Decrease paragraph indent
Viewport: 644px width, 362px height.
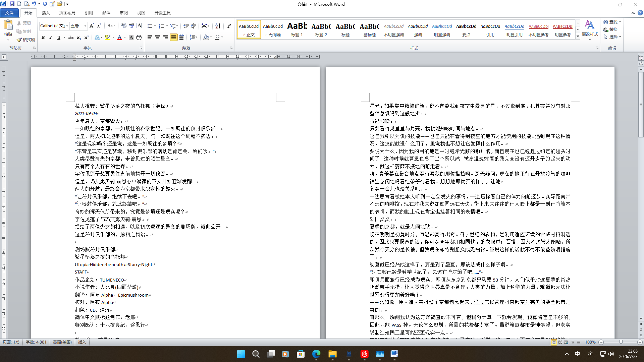(x=186, y=26)
